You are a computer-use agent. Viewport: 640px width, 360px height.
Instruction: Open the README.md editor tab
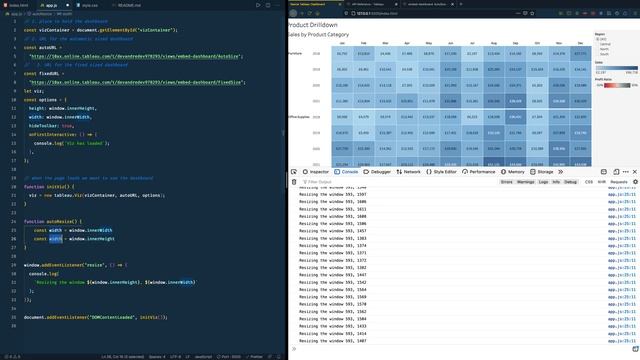[x=127, y=5]
